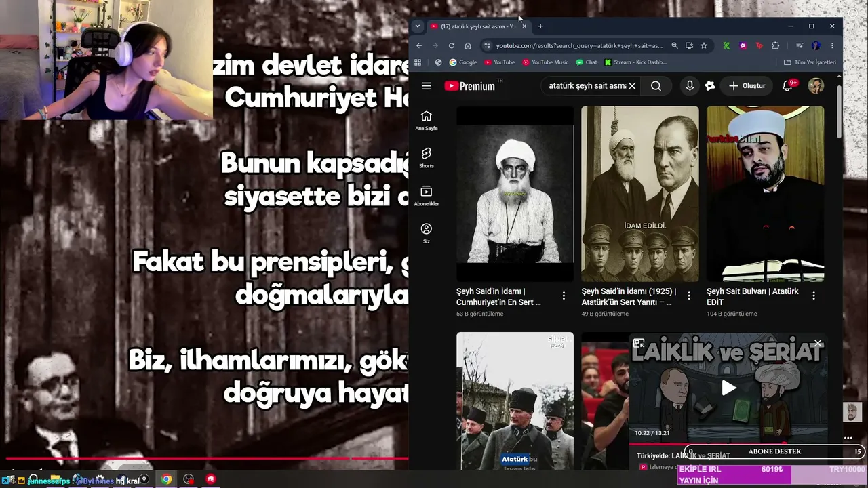868x488 pixels.
Task: Open "Şeyh Sait Bulvarı | Atatürk EDİT" title
Action: tap(753, 296)
